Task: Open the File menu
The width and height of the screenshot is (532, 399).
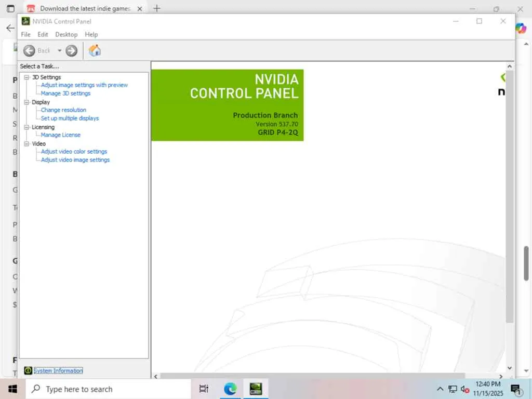Action: point(25,34)
